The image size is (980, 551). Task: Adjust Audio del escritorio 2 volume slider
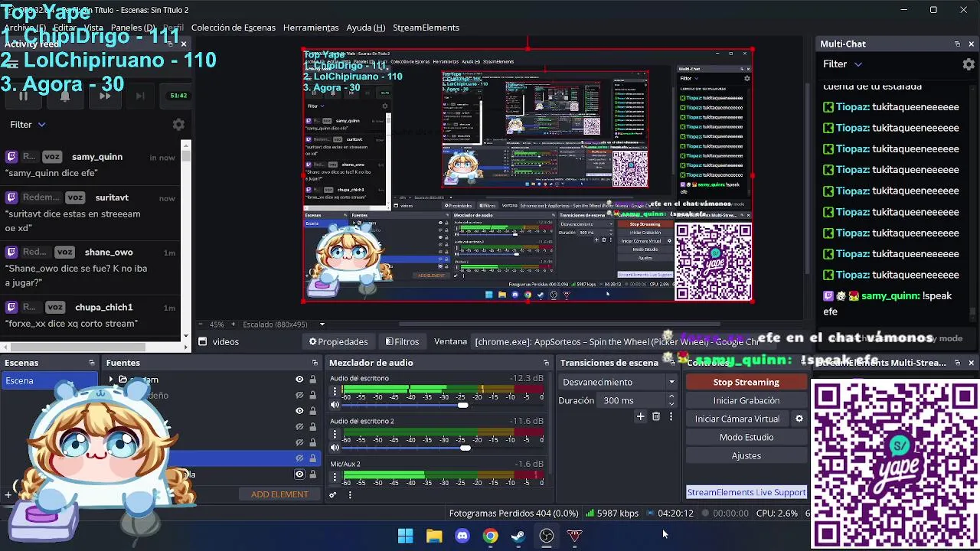[465, 448]
